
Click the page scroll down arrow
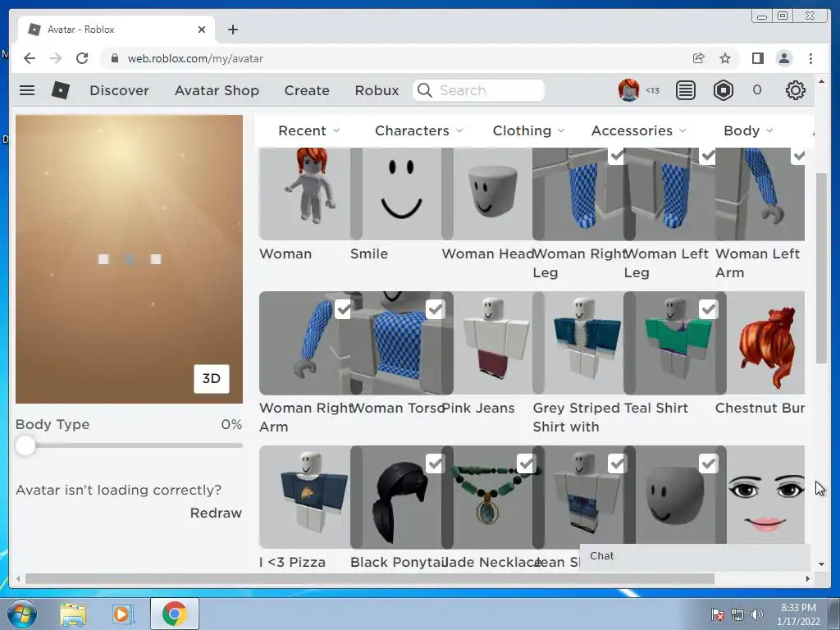tap(822, 564)
